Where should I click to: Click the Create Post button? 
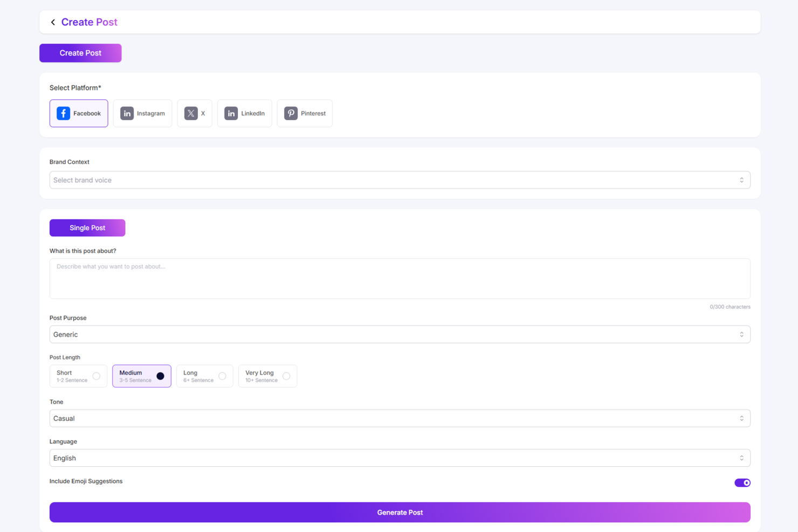pyautogui.click(x=80, y=53)
